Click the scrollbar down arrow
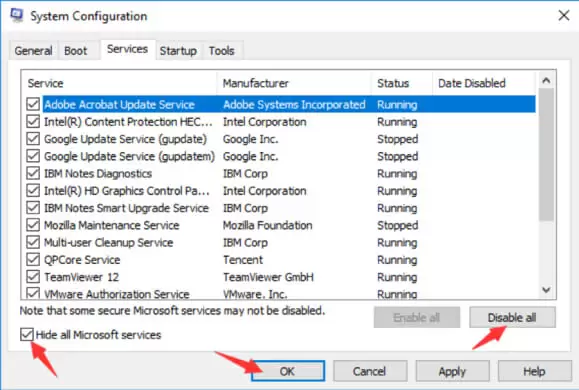The height and width of the screenshot is (390, 579). [x=546, y=290]
